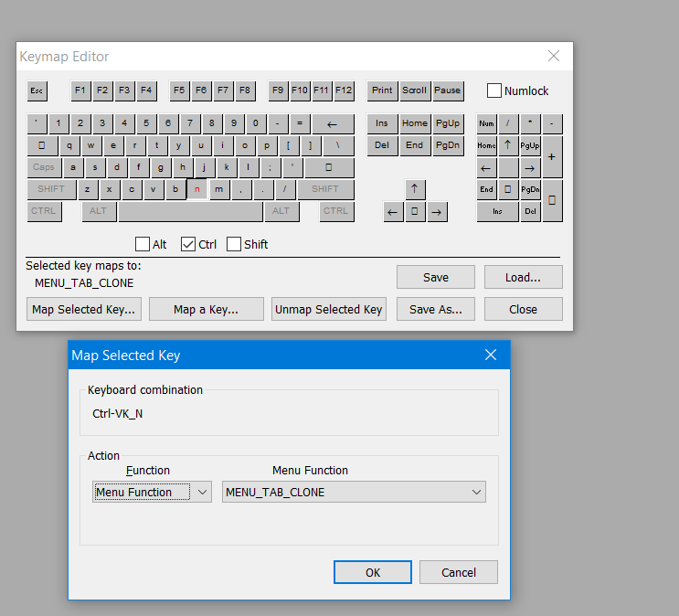Screen dimensions: 679x616
Task: Select the Backspace arrow key
Action: tap(334, 123)
